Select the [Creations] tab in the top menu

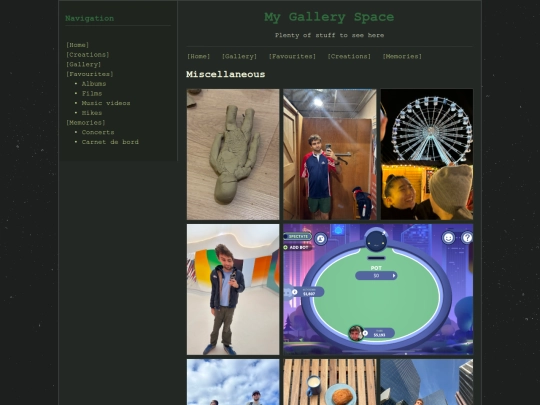tap(349, 56)
